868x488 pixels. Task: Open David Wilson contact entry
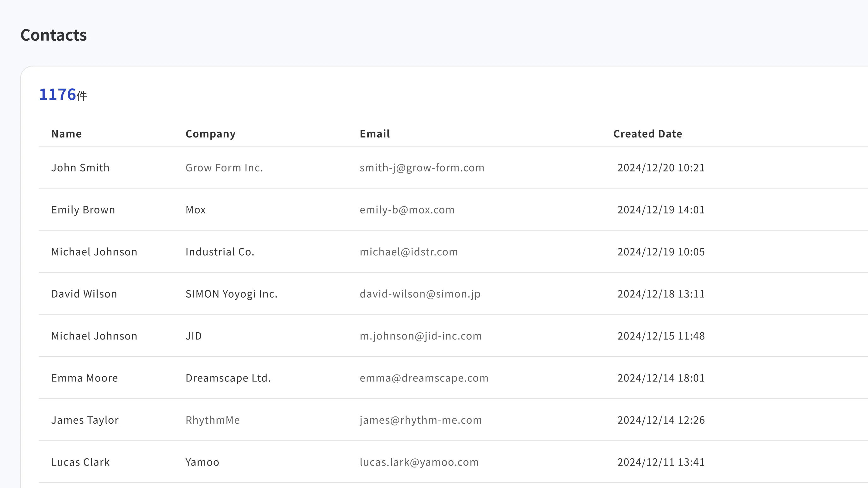(84, 294)
